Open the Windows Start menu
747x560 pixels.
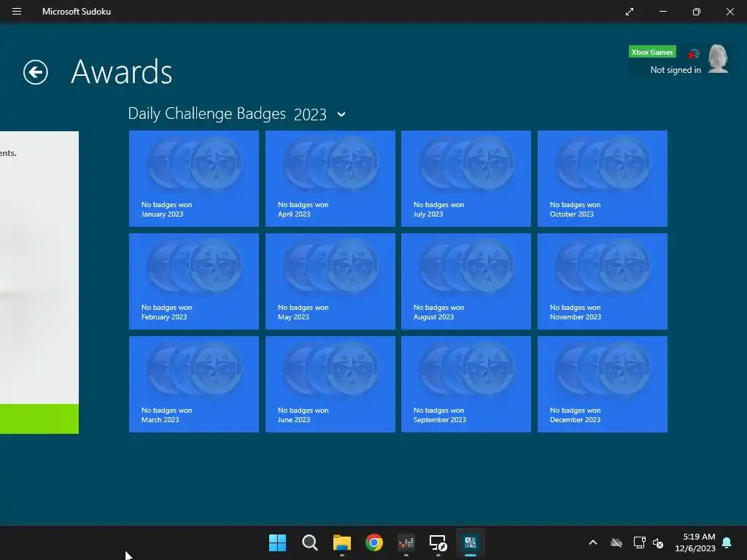pyautogui.click(x=277, y=542)
